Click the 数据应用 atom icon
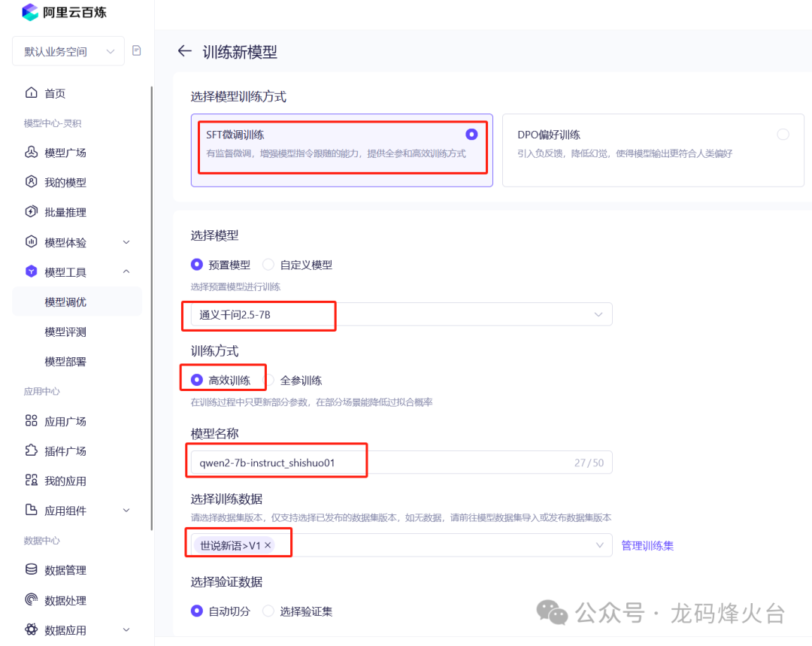The width and height of the screenshot is (812, 646). tap(31, 629)
